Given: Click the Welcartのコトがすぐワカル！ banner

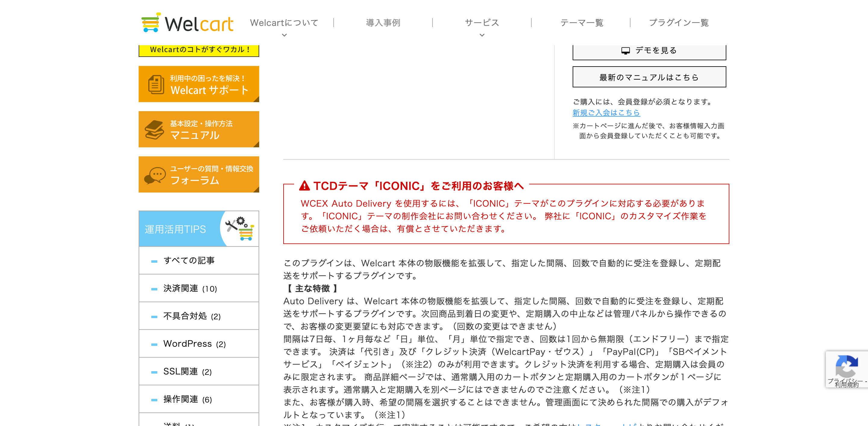Looking at the screenshot, I should point(199,51).
